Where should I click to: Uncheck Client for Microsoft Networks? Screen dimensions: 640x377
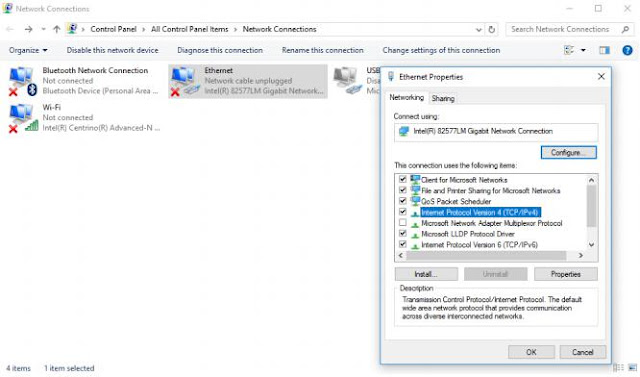403,179
